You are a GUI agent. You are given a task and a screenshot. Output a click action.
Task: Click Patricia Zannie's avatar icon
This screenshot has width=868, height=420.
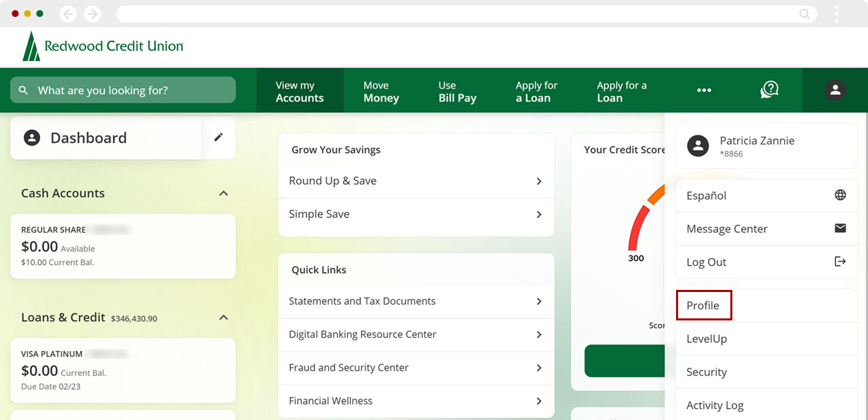point(698,145)
